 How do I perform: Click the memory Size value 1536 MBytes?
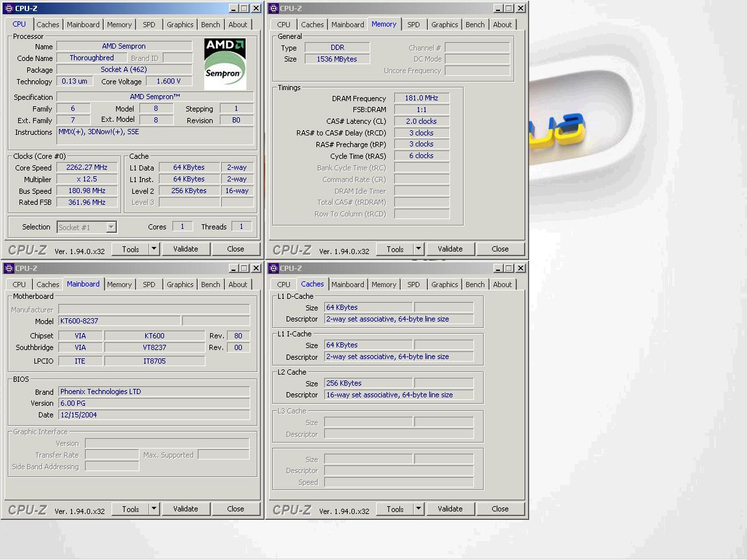click(337, 59)
